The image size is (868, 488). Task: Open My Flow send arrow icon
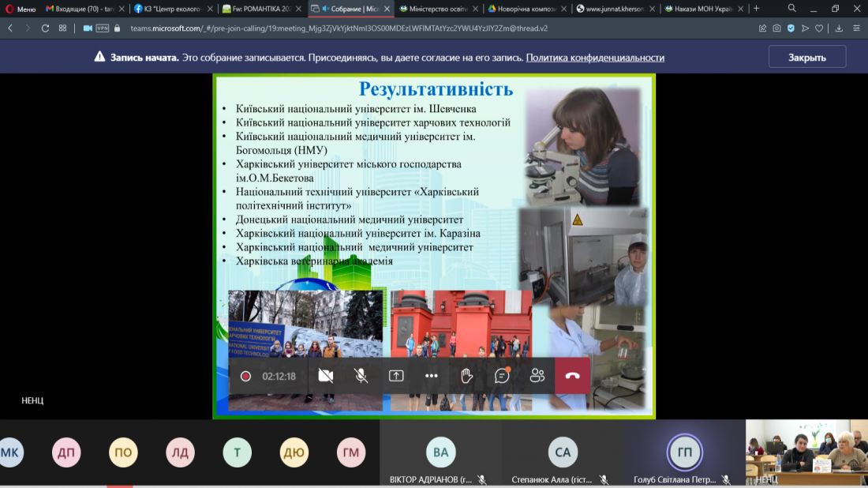pos(806,28)
